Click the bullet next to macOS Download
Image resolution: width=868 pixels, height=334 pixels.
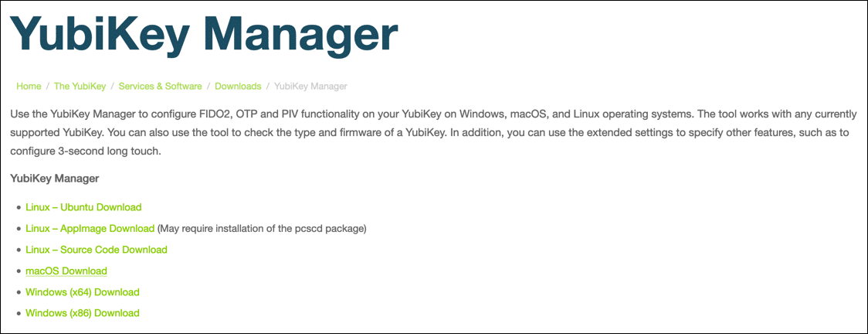(x=19, y=272)
